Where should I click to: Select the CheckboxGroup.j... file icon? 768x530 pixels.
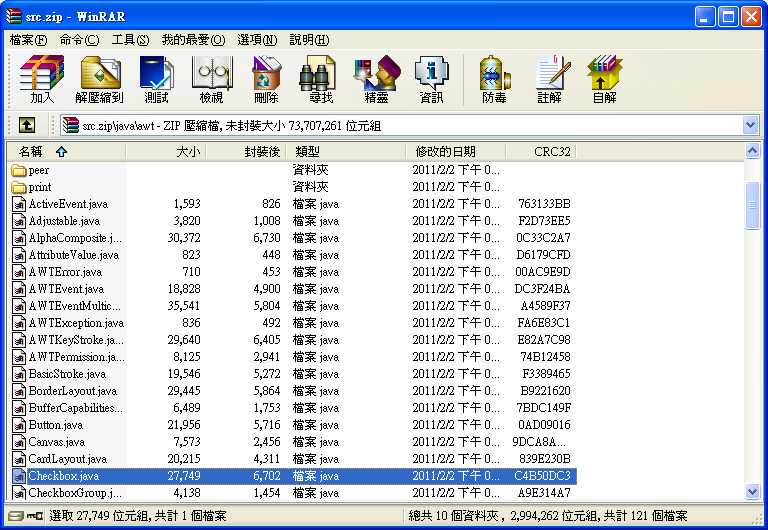[19, 493]
